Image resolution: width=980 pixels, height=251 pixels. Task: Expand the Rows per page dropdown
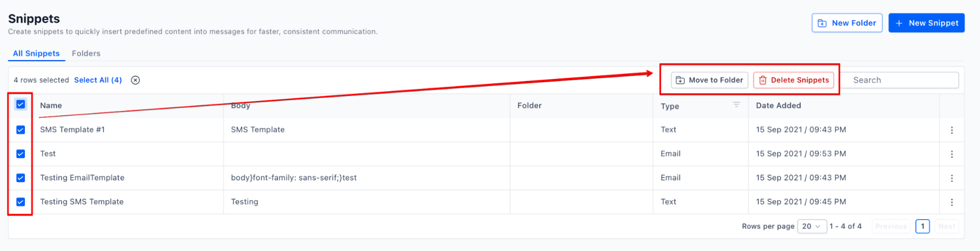click(x=812, y=226)
